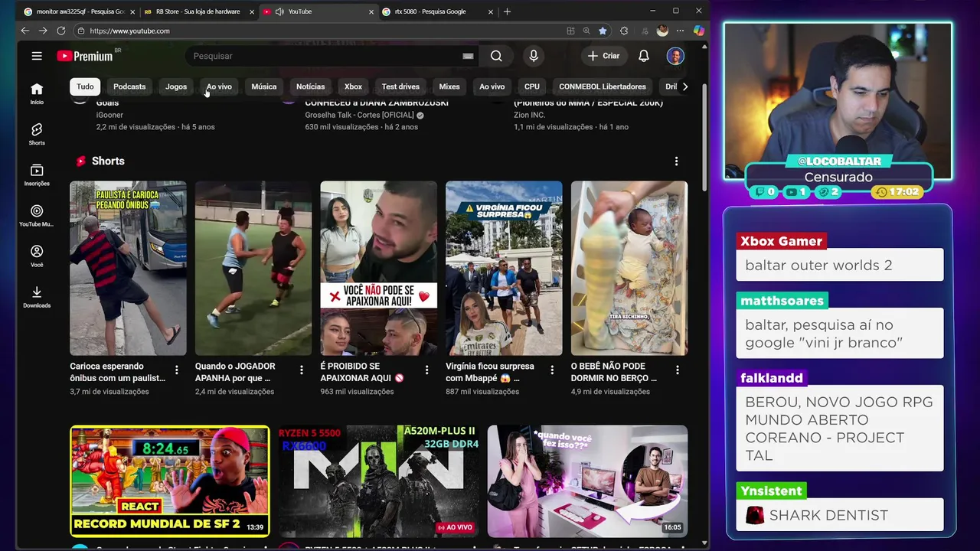Open the Groselha Talk - Cortes channel link
Viewport: 980px width, 551px height.
[x=360, y=115]
